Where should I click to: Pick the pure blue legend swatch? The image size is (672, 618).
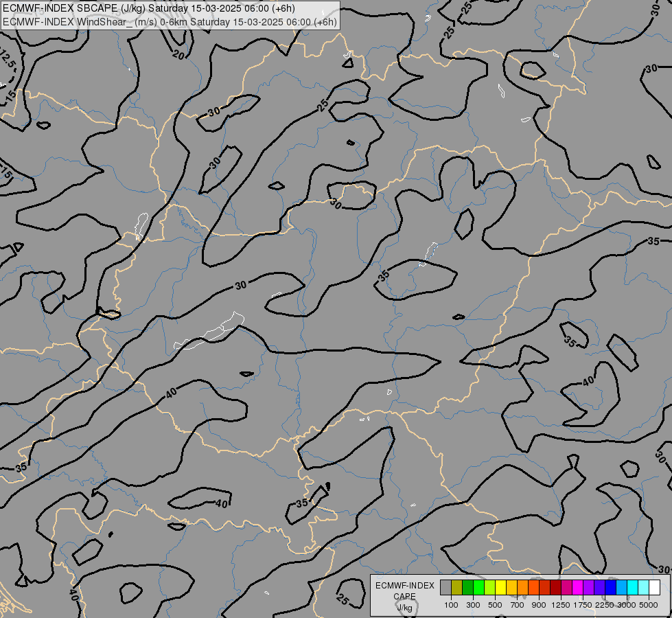(611, 587)
